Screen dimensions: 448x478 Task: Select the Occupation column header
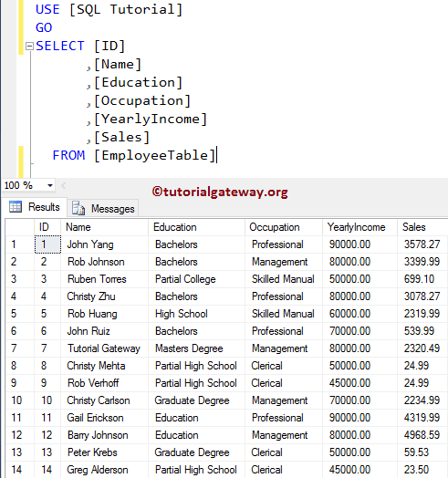pyautogui.click(x=284, y=227)
